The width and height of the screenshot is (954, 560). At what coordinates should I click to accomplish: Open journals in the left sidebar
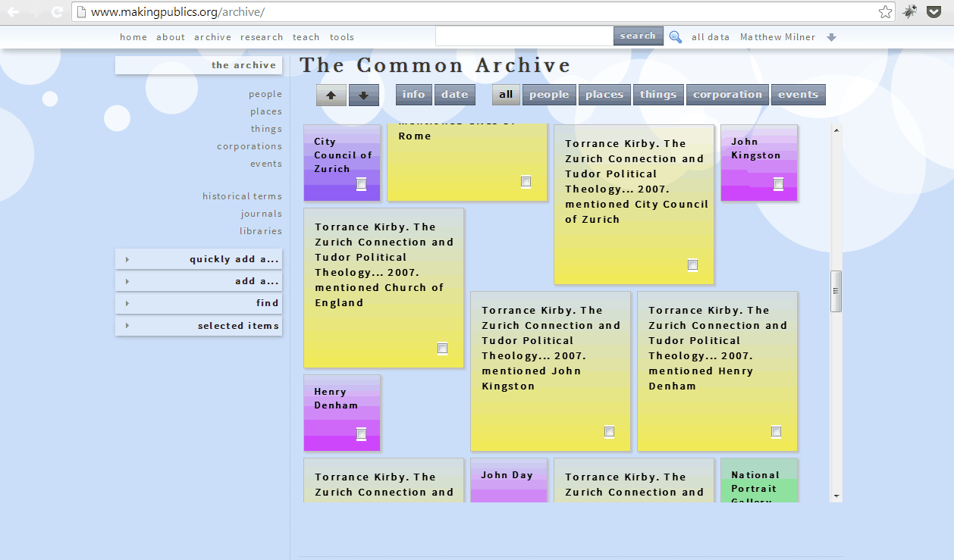click(x=262, y=214)
